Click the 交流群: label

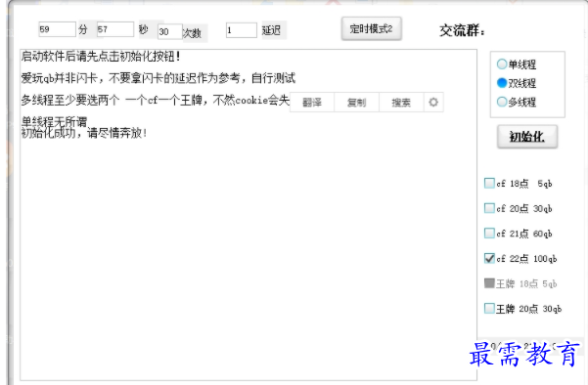(x=462, y=30)
